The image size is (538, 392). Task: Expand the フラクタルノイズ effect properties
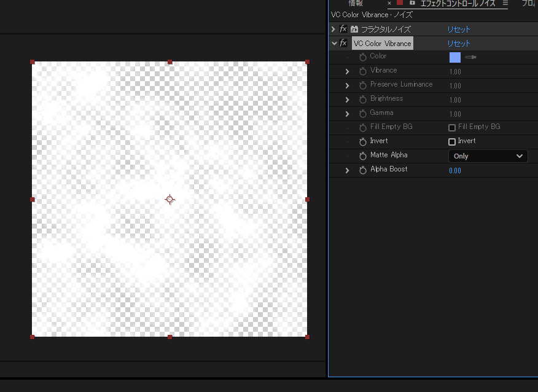pos(333,29)
